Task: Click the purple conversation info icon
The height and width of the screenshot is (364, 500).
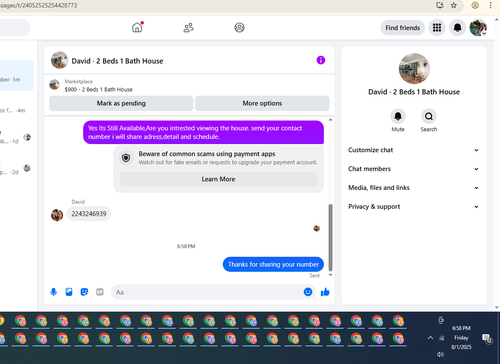Action: (321, 60)
